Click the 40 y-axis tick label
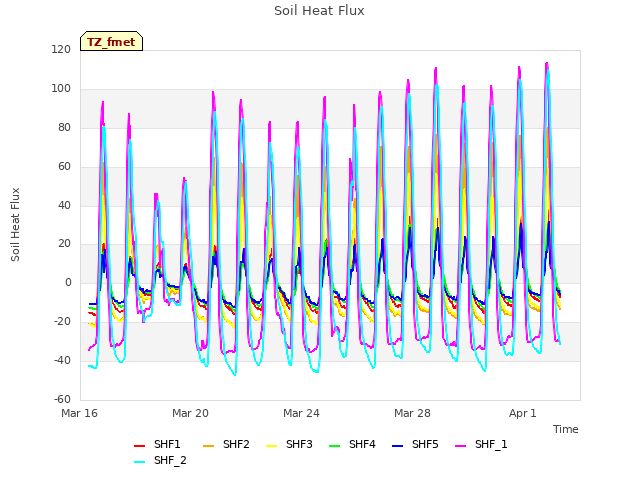This screenshot has height=480, width=640. coord(64,205)
